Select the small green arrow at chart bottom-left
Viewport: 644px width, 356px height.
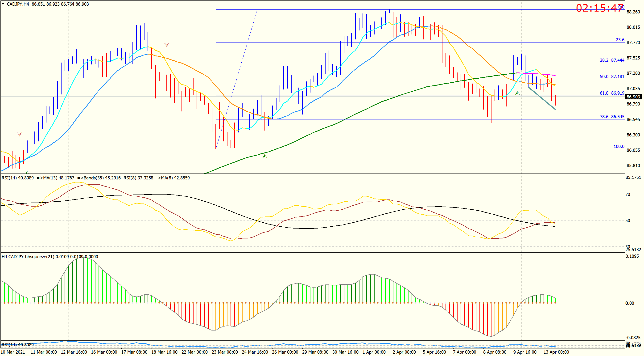pos(27,172)
